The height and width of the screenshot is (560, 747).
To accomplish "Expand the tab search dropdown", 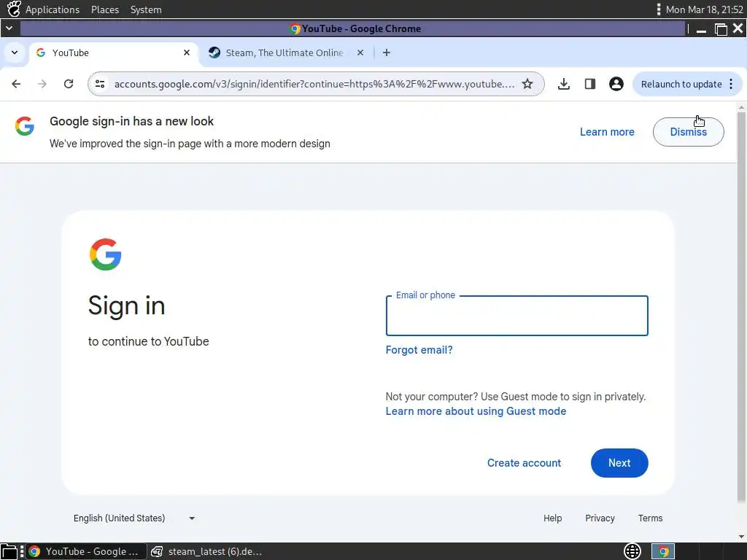I will [x=15, y=52].
